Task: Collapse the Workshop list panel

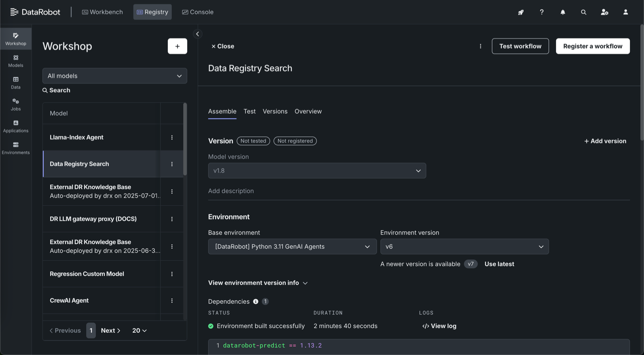Action: tap(198, 34)
